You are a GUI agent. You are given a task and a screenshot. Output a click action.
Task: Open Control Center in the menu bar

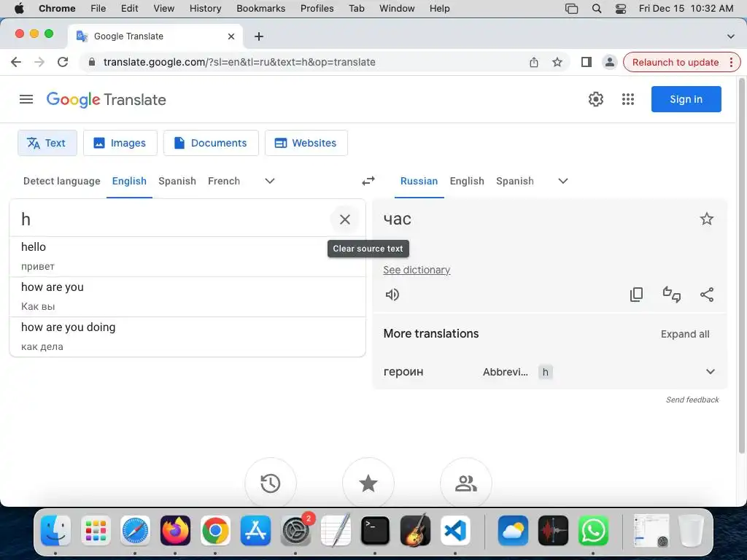tap(621, 9)
